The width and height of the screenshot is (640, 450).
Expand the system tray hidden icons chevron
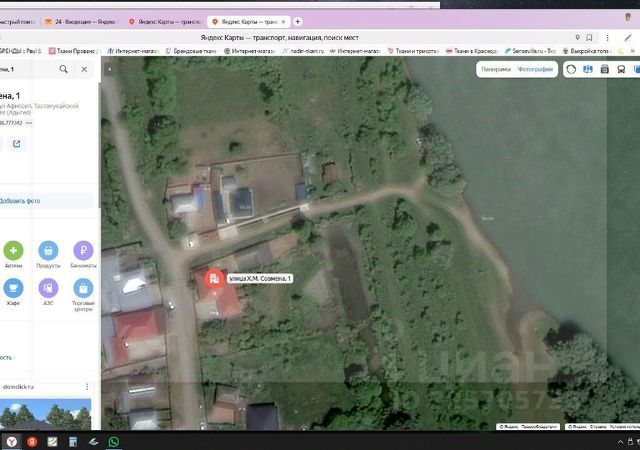coord(620,442)
